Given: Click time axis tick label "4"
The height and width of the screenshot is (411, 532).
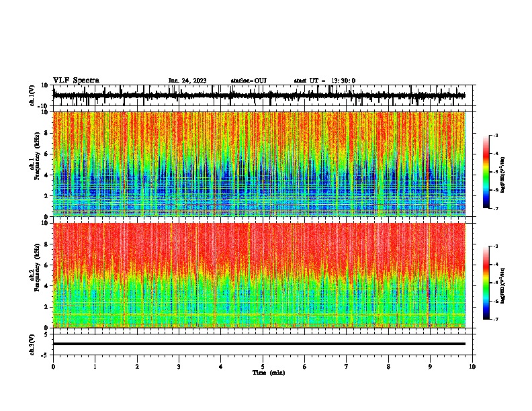Looking at the screenshot, I should coord(221,367).
